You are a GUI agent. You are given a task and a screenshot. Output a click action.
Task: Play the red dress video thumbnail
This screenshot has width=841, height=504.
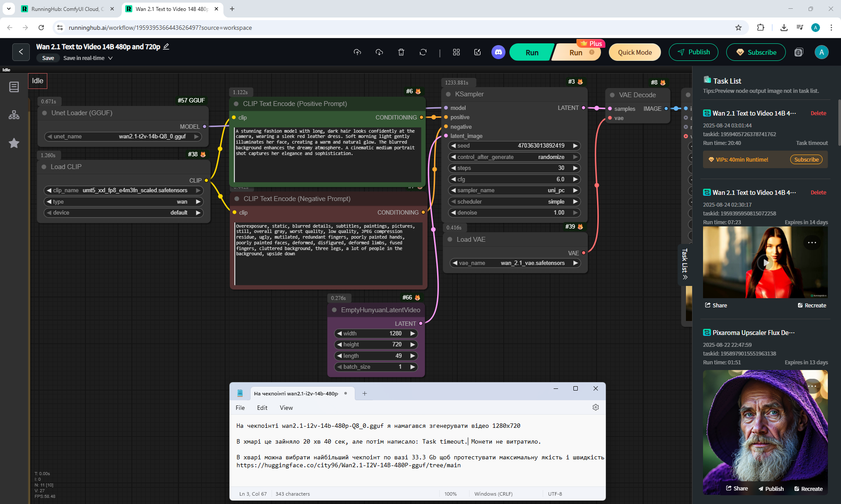pos(765,263)
